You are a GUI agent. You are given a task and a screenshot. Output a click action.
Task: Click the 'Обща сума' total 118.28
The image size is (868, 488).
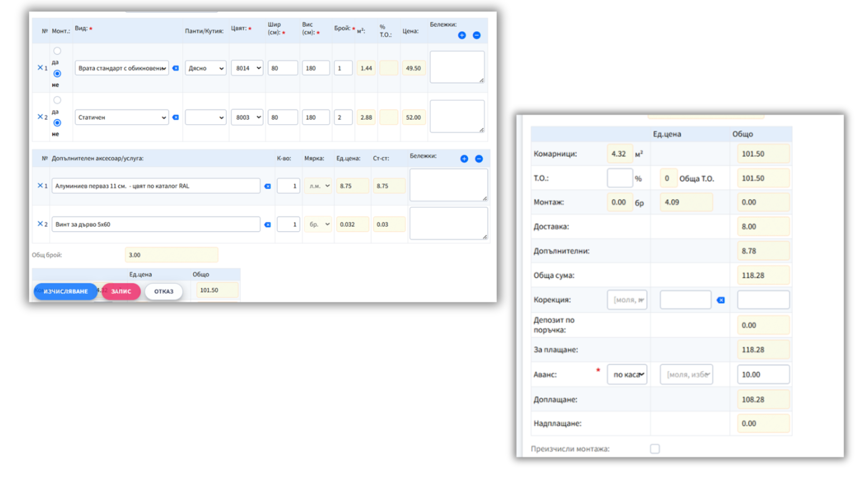[x=763, y=275]
